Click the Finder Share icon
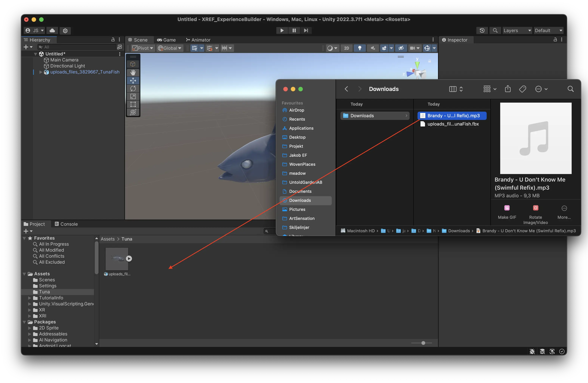The height and width of the screenshot is (383, 588). tap(508, 89)
